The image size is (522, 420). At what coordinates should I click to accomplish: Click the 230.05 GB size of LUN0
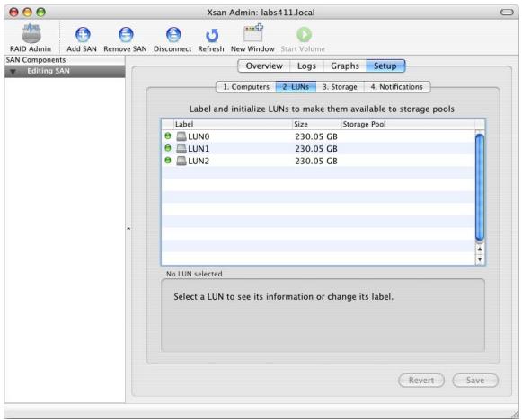316,136
